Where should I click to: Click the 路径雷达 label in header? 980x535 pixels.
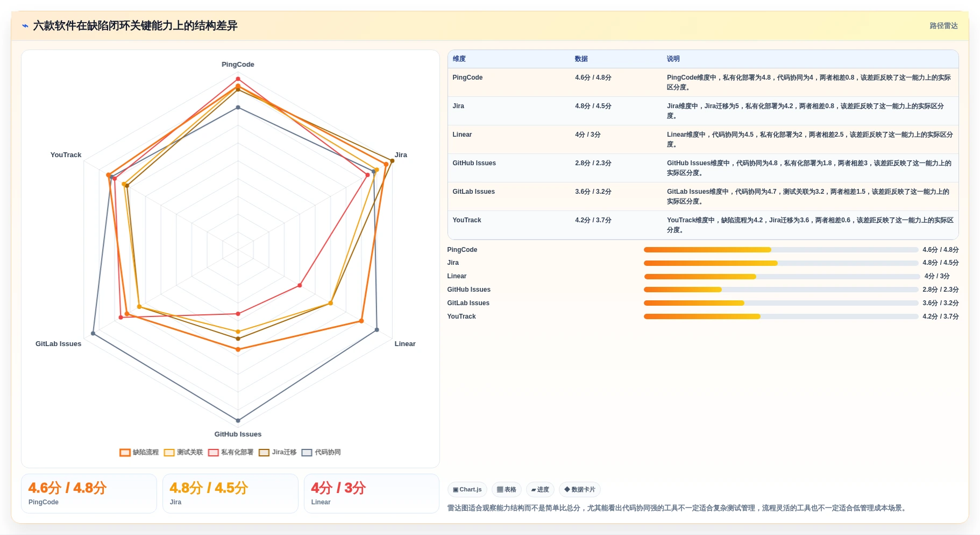point(943,26)
